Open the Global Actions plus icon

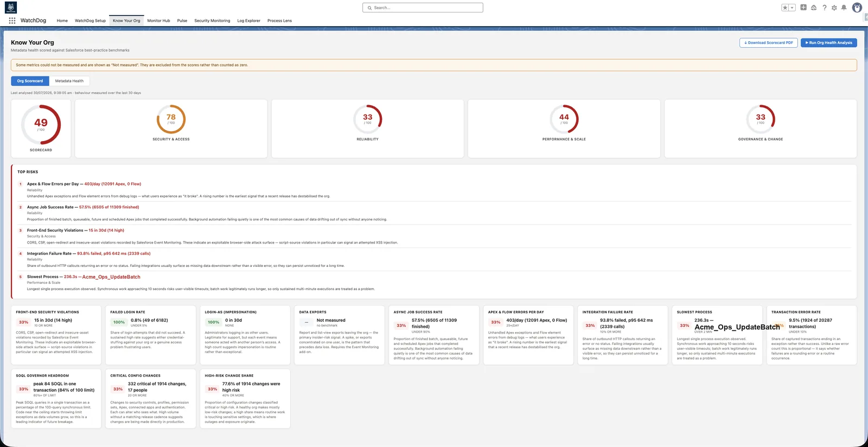[x=803, y=8]
